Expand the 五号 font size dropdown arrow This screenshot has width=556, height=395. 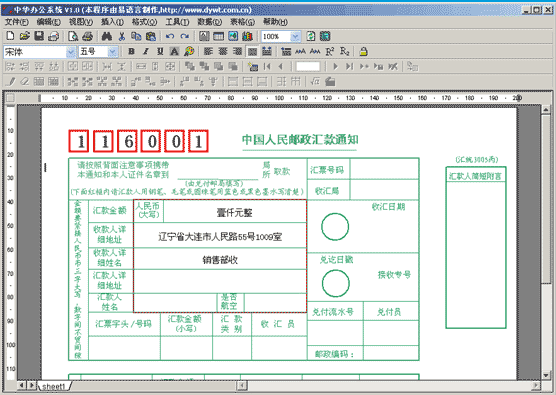click(113, 52)
